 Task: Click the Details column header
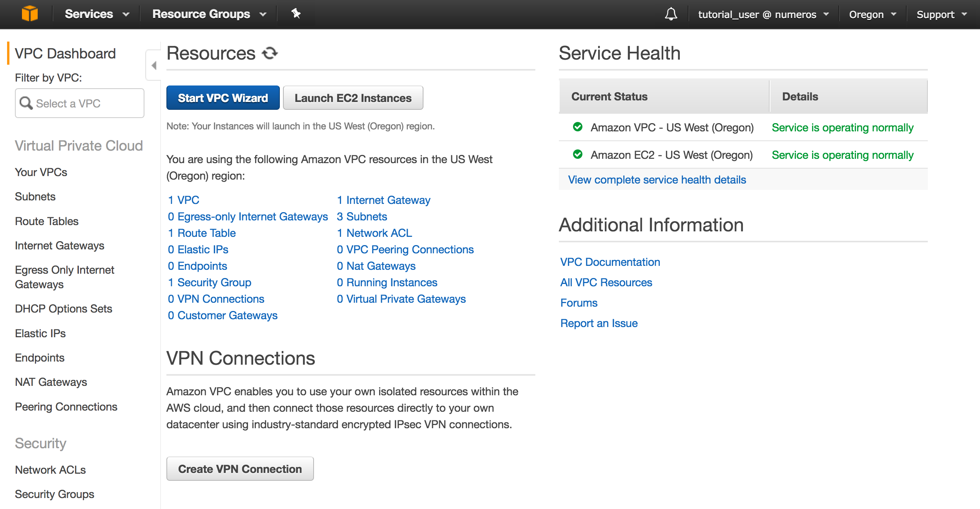pos(849,96)
